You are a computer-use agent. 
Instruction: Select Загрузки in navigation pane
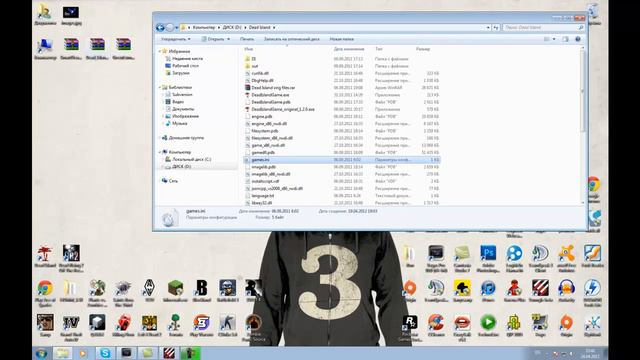pyautogui.click(x=181, y=73)
